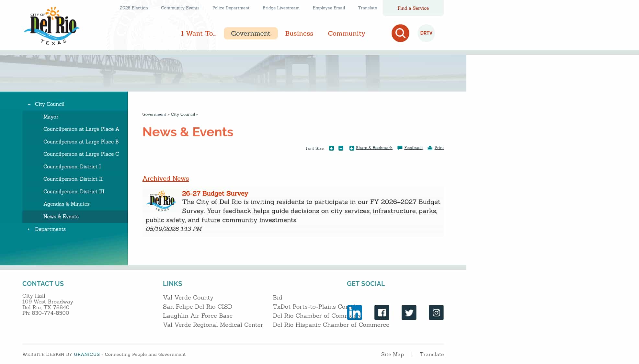Viewport: 639px width, 364px height.
Task: Click the Feedback text link
Action: coord(413,148)
